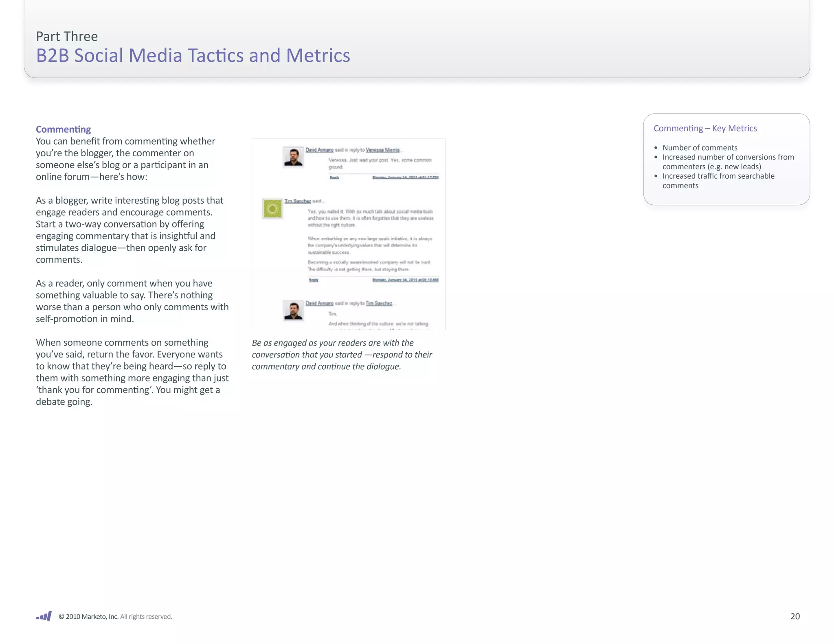Click the italic caption below the screenshot

click(x=342, y=354)
